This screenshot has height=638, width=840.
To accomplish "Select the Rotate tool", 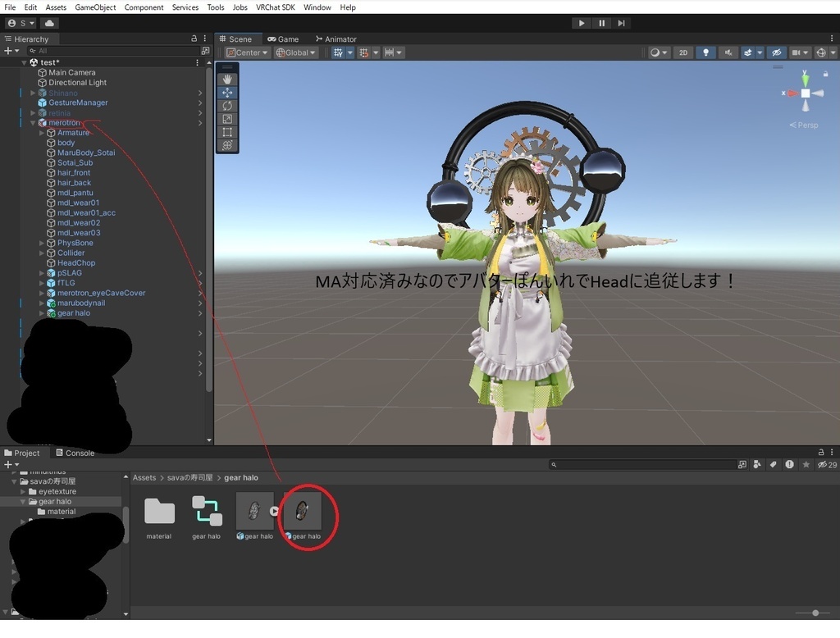I will tap(227, 106).
